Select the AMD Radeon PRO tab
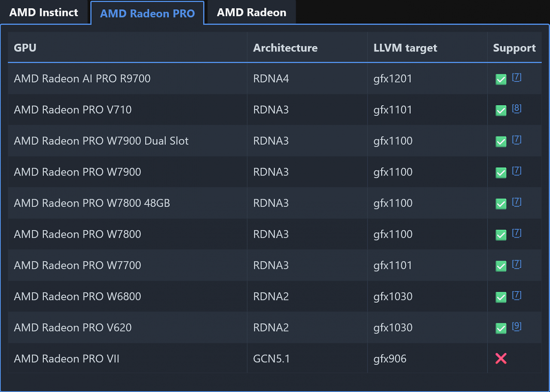 (x=147, y=13)
